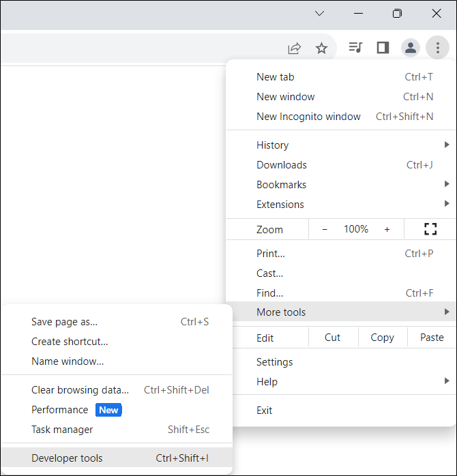Decrease zoom with the minus button
457x476 pixels.
tap(324, 229)
